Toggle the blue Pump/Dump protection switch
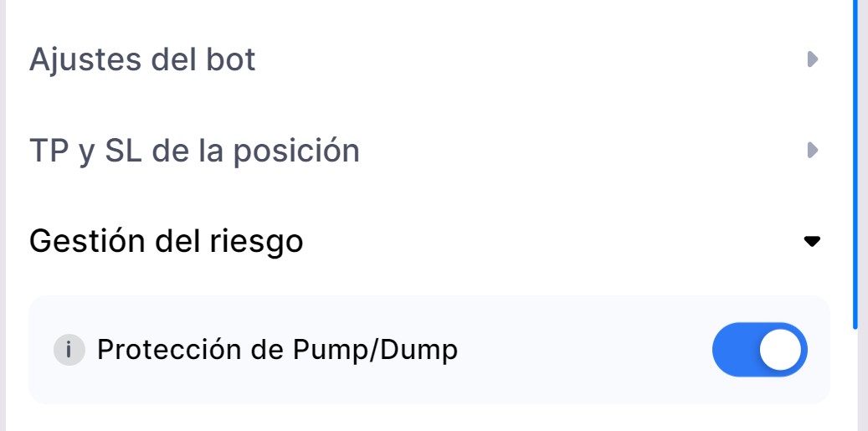The height and width of the screenshot is (431, 868). 760,350
